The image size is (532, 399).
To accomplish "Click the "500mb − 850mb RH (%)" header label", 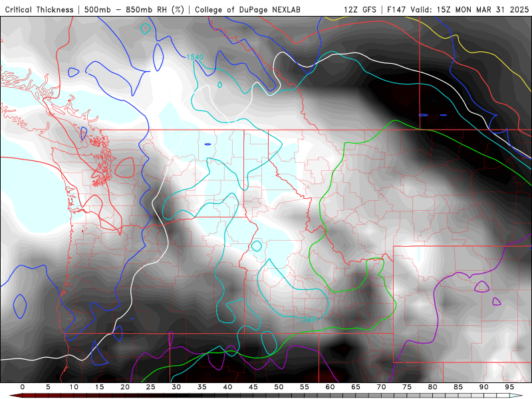I will (134, 10).
